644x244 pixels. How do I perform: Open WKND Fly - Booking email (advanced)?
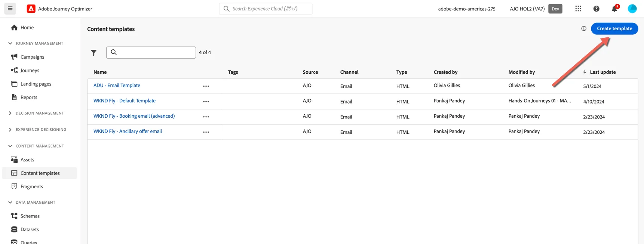134,116
